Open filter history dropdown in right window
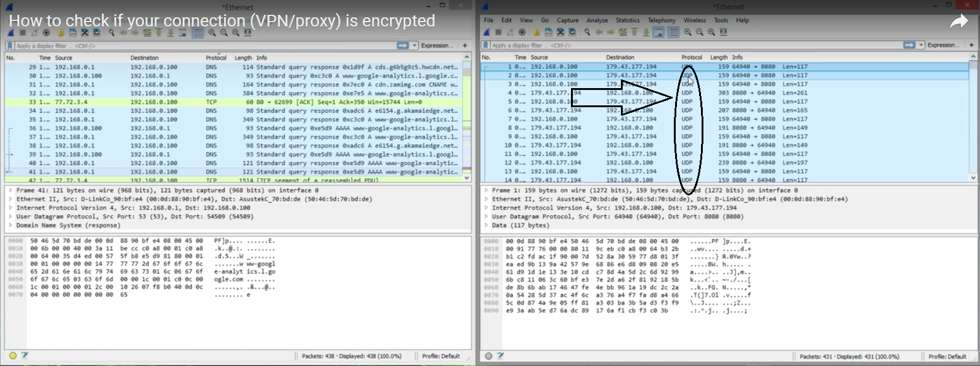Image resolution: width=980 pixels, height=366 pixels. pyautogui.click(x=921, y=45)
